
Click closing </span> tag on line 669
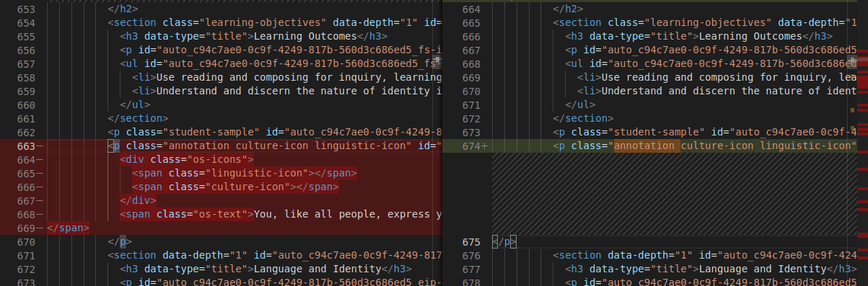click(68, 228)
